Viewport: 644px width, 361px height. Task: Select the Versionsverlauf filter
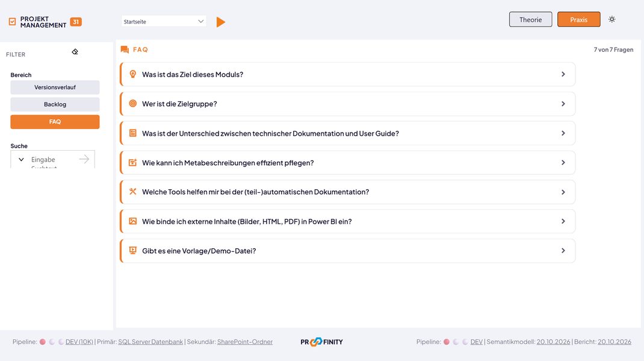55,87
